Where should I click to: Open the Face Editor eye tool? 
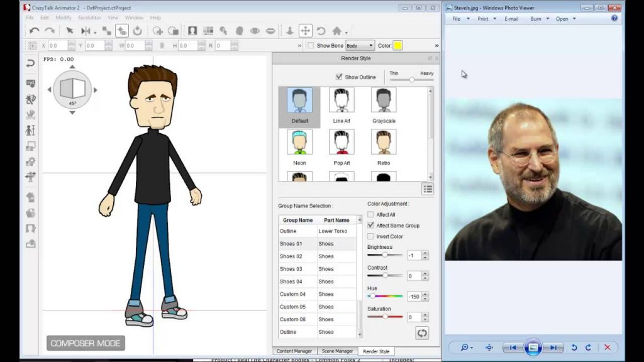(254, 30)
